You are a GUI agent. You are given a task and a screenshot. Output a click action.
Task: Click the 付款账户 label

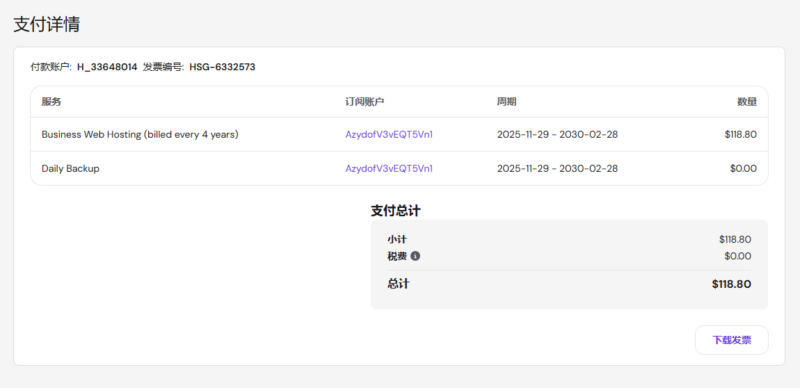point(51,67)
